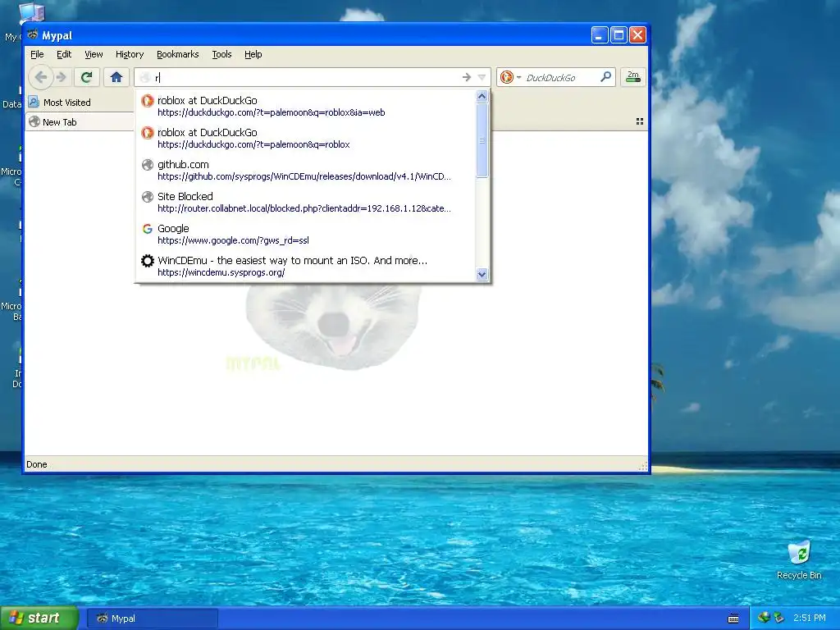The image size is (840, 630).
Task: Open the Edit menu
Action: (64, 54)
